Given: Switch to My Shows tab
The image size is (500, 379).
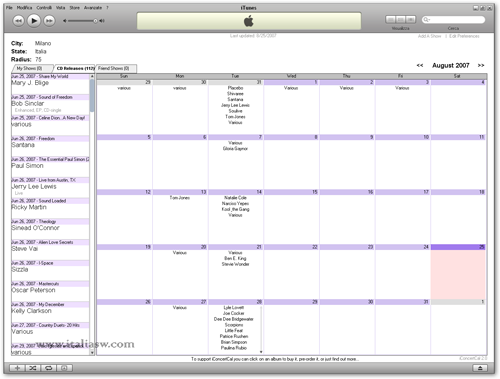Looking at the screenshot, I should click(x=32, y=68).
